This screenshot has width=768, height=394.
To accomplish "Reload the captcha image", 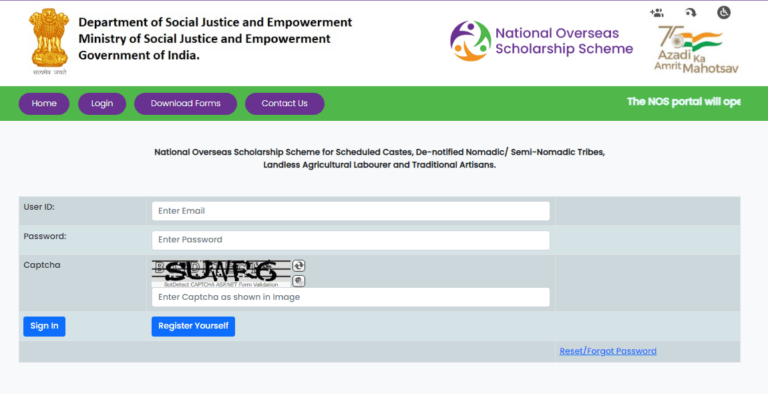I will [299, 266].
